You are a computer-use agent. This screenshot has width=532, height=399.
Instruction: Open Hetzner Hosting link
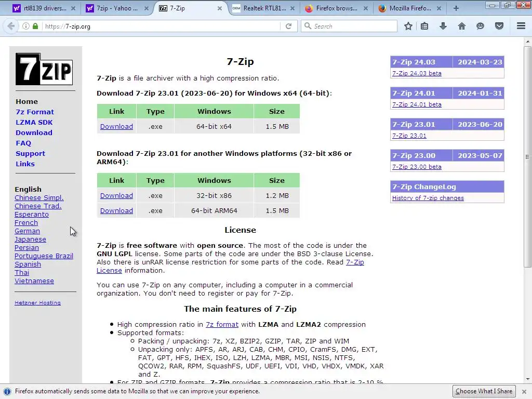37,303
